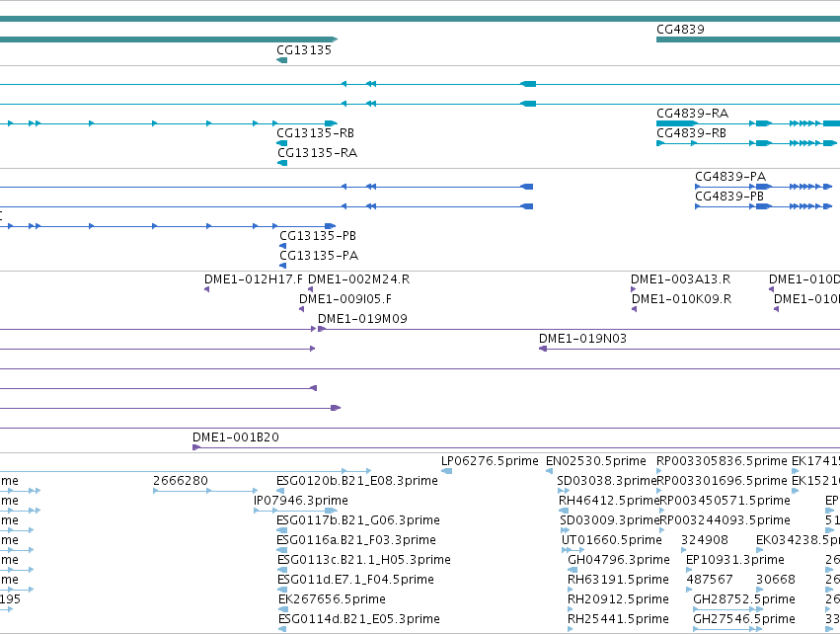
Task: Select the CG4839-RB transcript label
Action: coord(692,133)
